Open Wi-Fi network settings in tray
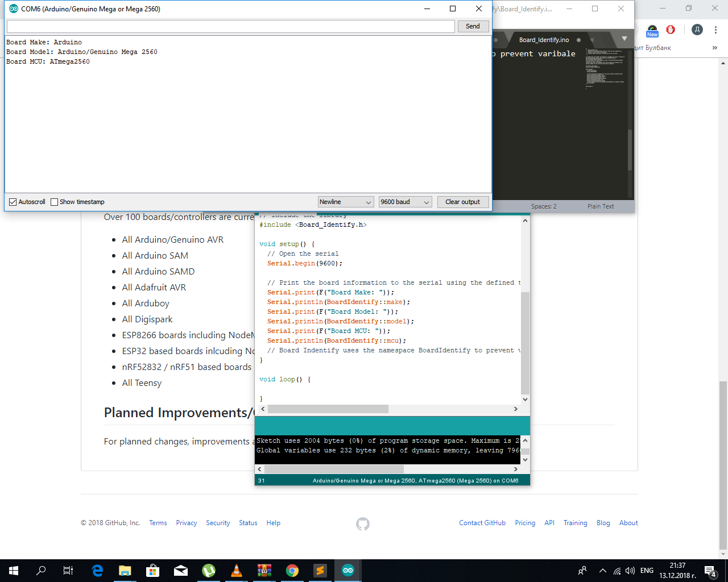This screenshot has width=728, height=582. click(617, 571)
